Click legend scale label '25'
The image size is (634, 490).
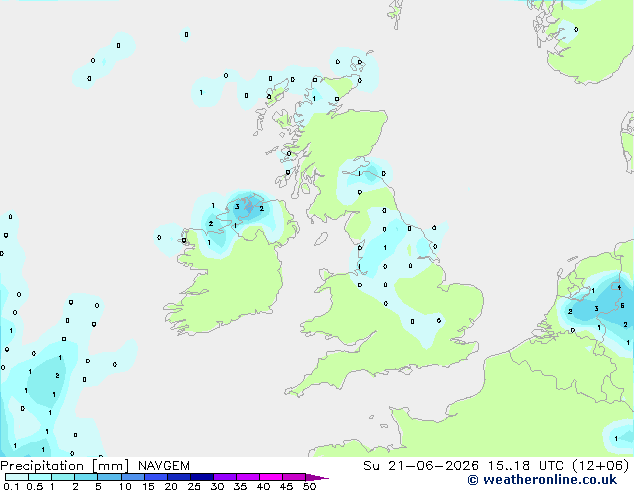click(x=194, y=486)
